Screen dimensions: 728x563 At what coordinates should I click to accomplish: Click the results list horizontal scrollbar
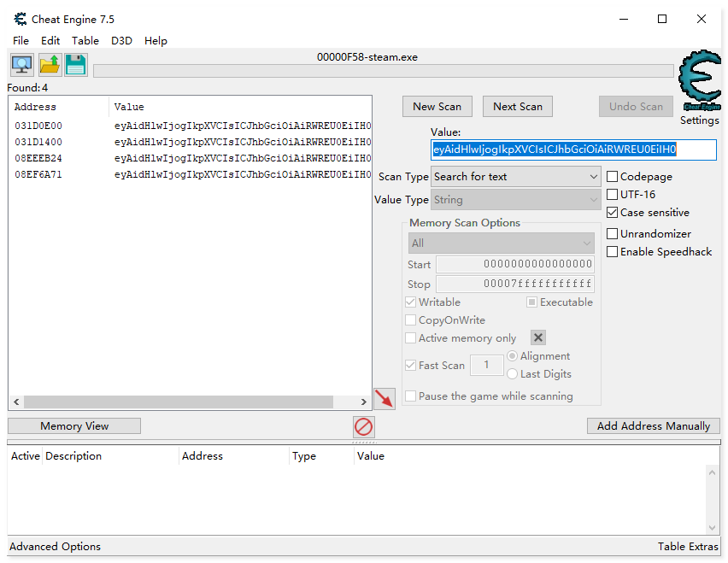[178, 402]
